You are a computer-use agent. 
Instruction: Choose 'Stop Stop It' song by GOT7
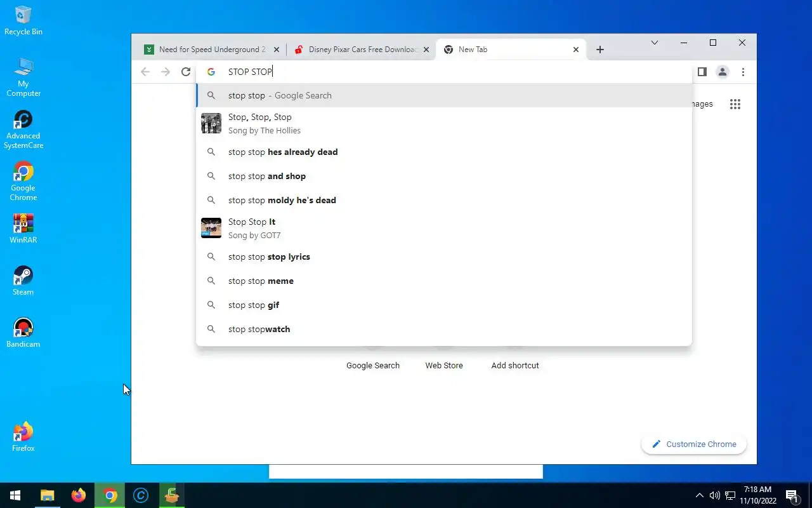[x=444, y=228]
